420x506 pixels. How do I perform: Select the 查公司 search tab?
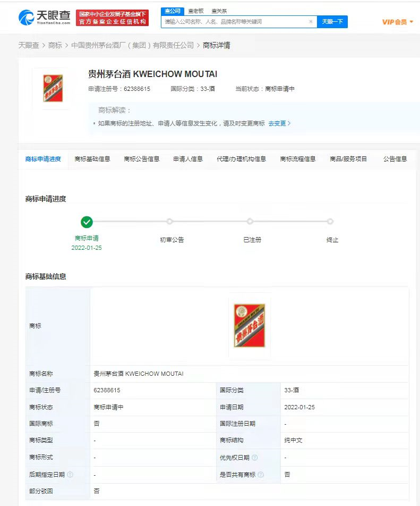click(x=173, y=11)
